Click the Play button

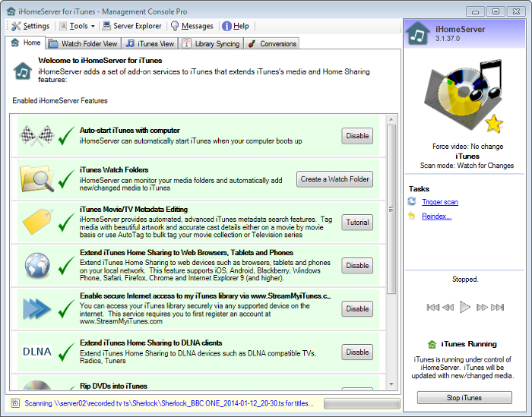pos(465,307)
